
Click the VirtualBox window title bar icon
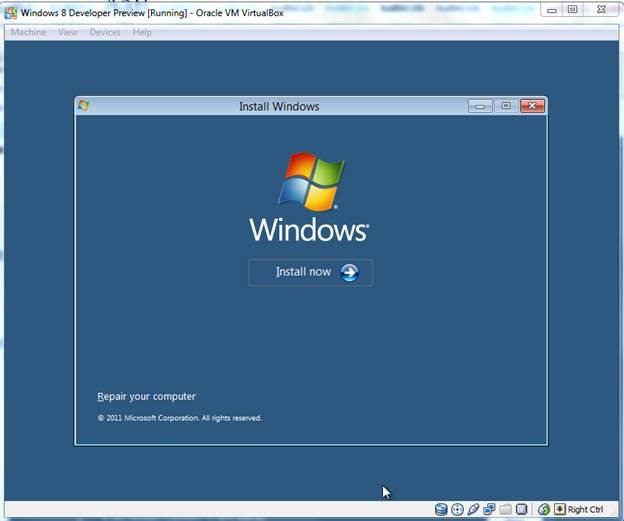10,12
